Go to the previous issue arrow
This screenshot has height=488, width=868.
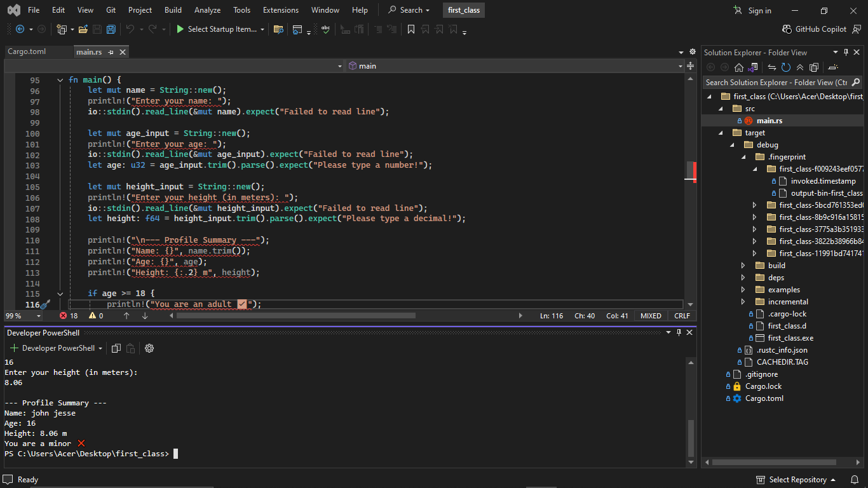pos(126,316)
